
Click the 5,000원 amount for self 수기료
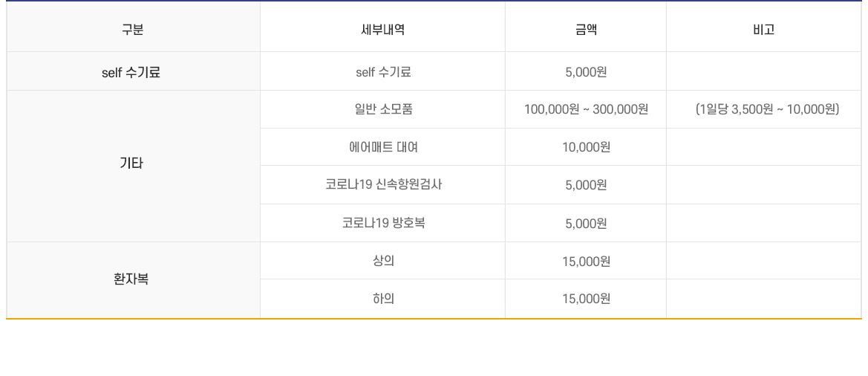(586, 73)
